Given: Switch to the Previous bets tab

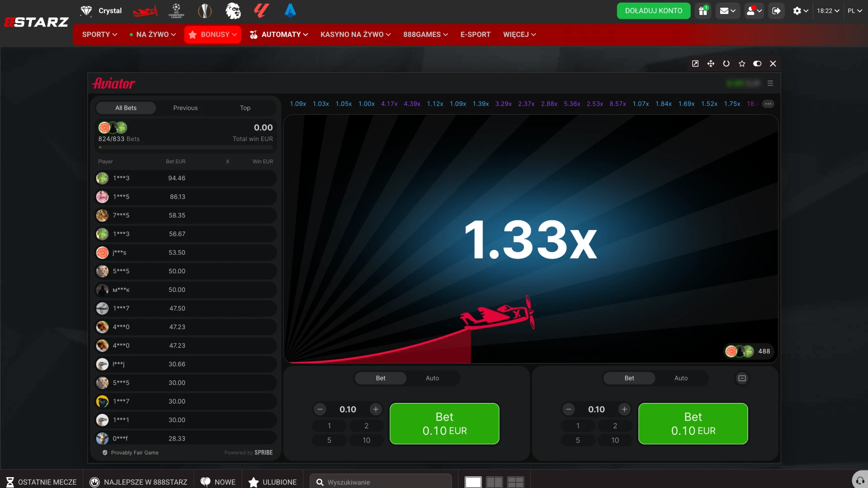Looking at the screenshot, I should coord(185,108).
